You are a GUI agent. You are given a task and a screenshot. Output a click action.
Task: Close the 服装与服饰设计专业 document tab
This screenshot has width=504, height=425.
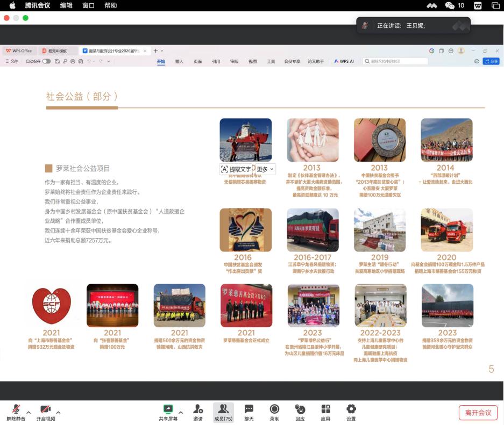point(145,51)
